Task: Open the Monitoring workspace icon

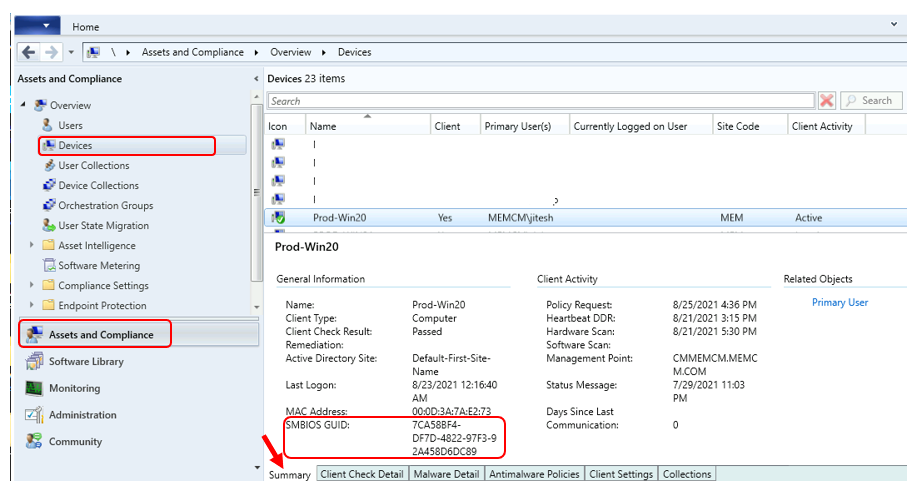Action: (x=34, y=388)
